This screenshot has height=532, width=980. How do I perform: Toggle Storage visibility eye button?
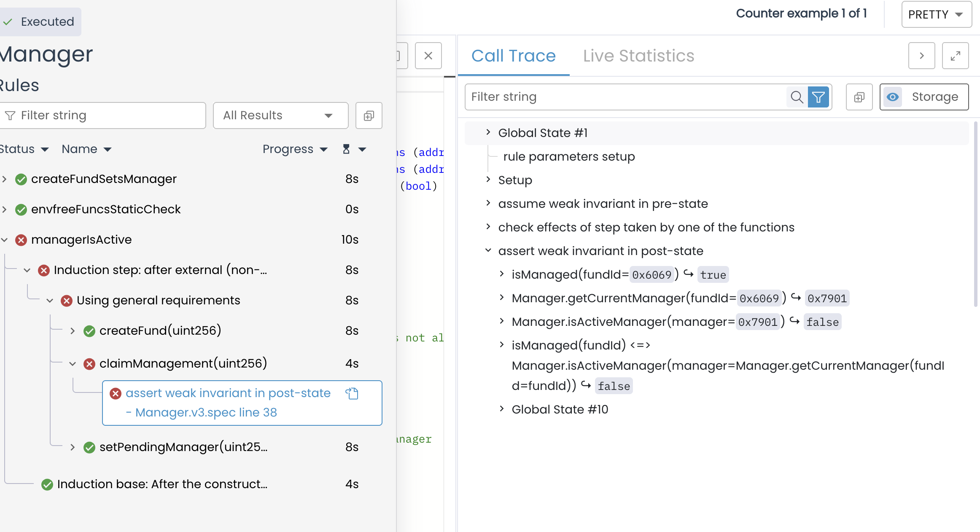(892, 97)
